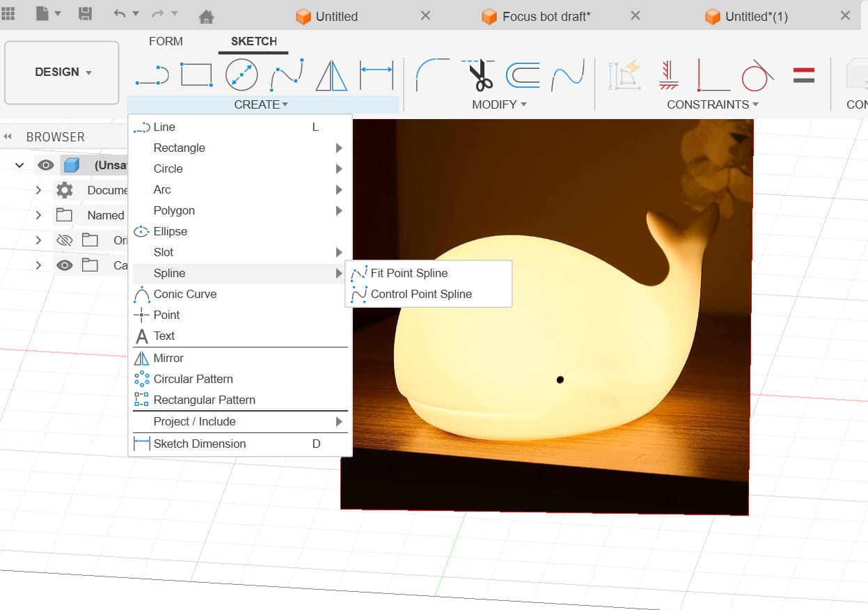Click the component cube icon in Browser
Image resolution: width=868 pixels, height=610 pixels.
(70, 165)
